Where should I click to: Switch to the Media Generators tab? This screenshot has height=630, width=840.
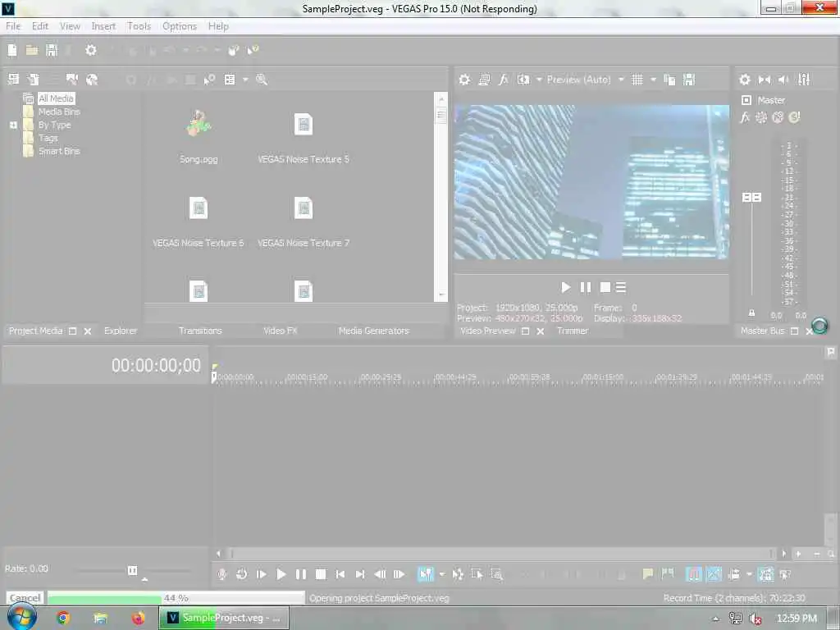[x=373, y=331]
